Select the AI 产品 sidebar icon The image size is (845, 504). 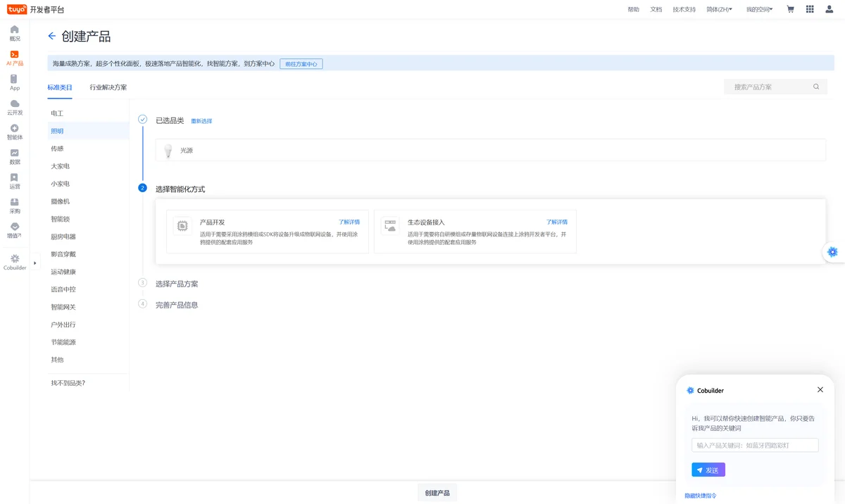coord(15,54)
